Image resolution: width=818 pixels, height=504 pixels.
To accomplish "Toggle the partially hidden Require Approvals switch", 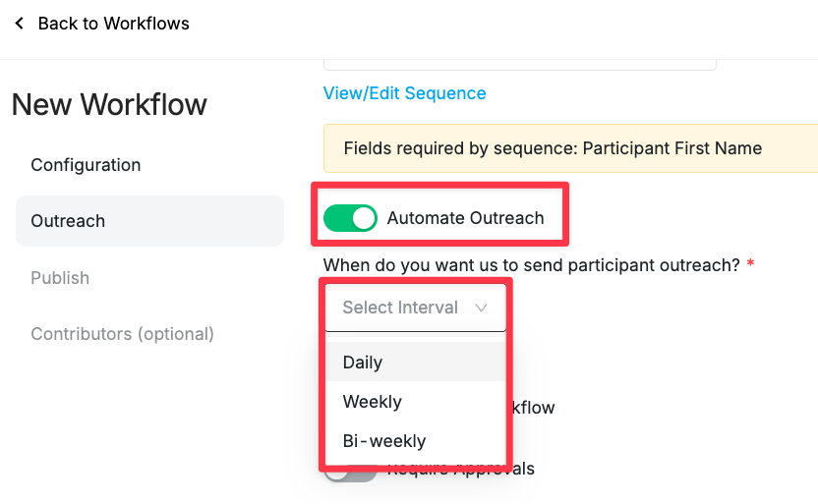I will coord(350,474).
